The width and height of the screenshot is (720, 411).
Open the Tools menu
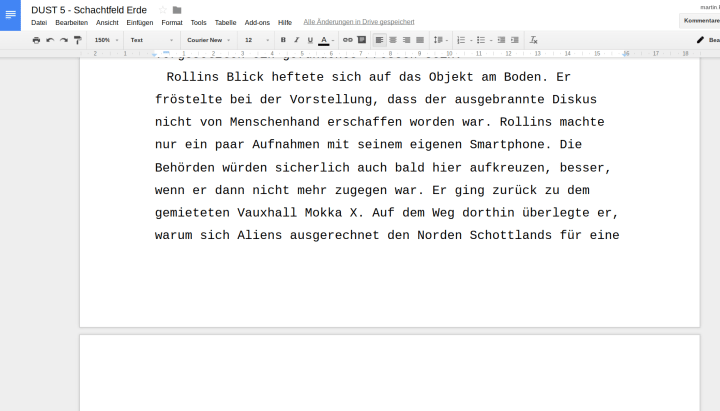[198, 23]
